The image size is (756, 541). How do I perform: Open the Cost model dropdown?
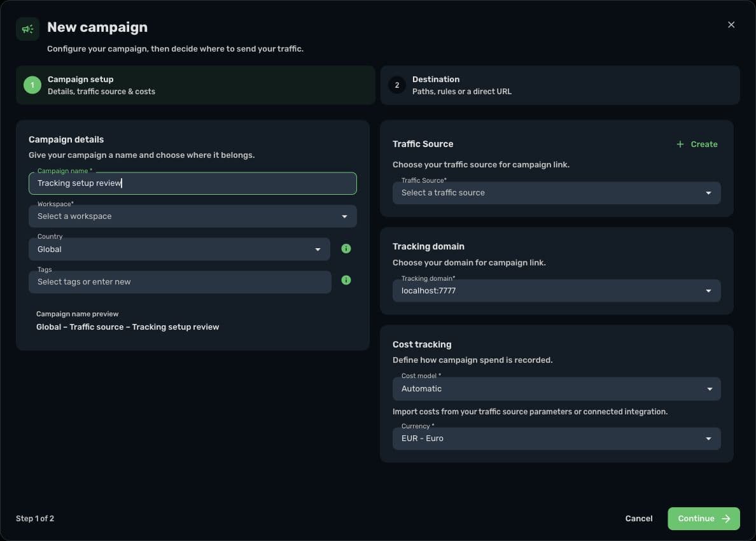click(x=556, y=389)
